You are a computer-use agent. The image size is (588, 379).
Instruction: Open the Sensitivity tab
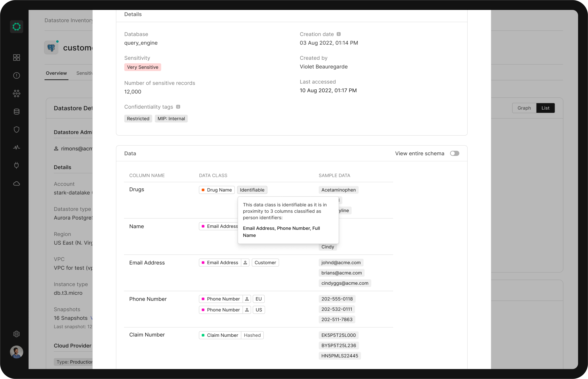point(85,73)
